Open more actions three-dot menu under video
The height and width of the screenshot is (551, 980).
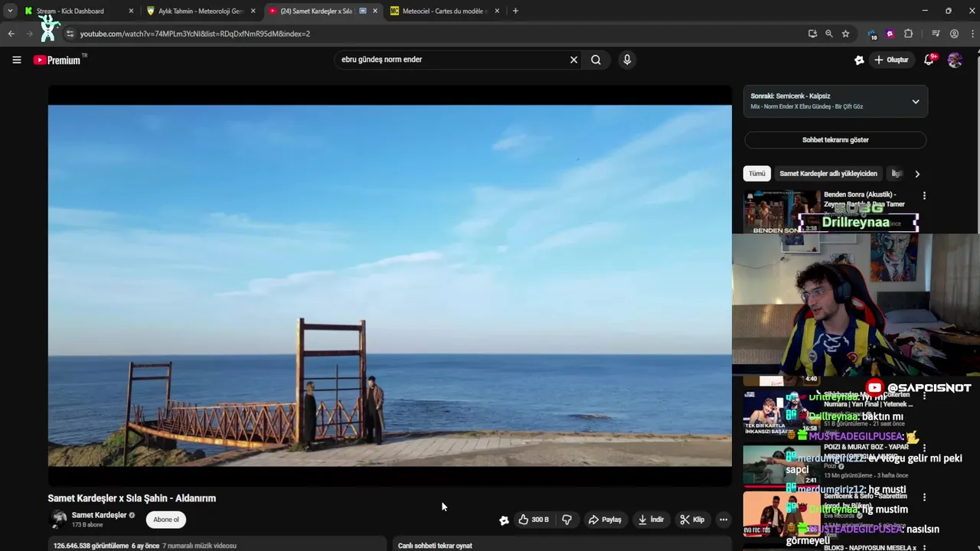(x=723, y=520)
